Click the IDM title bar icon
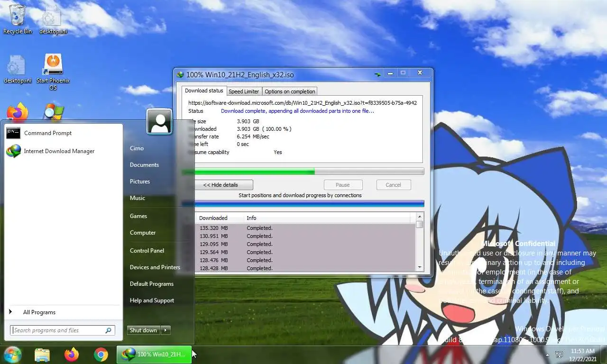 click(180, 74)
